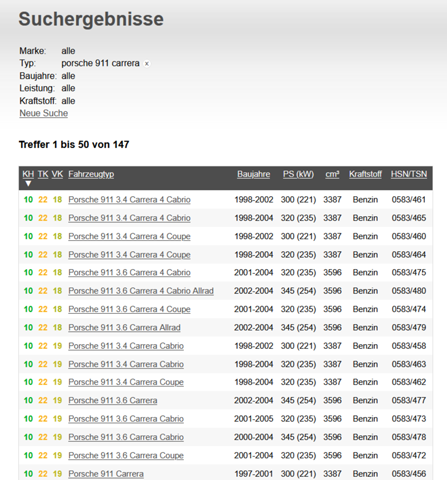This screenshot has width=447, height=480.
Task: Sort results by Fahrzeugtyp header
Action: point(91,174)
